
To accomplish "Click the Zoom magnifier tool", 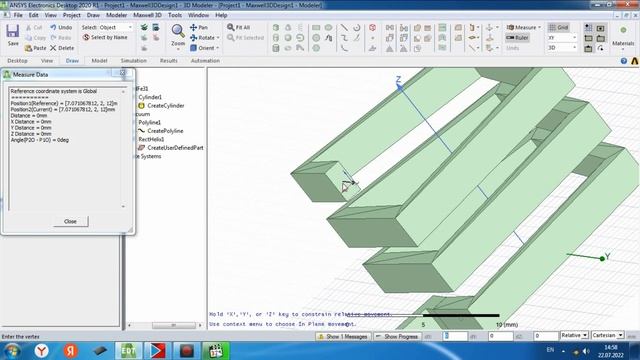I will coord(178,31).
